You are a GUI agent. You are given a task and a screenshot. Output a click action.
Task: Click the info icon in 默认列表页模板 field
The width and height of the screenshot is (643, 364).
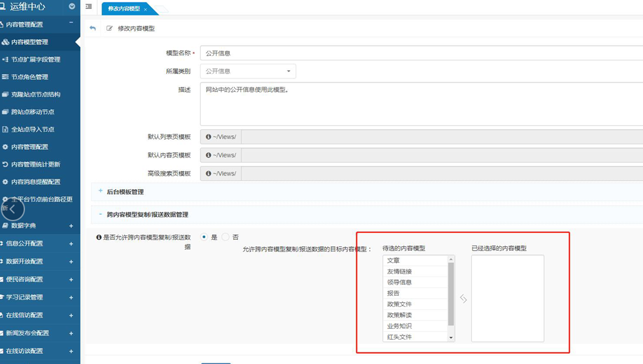(x=209, y=137)
